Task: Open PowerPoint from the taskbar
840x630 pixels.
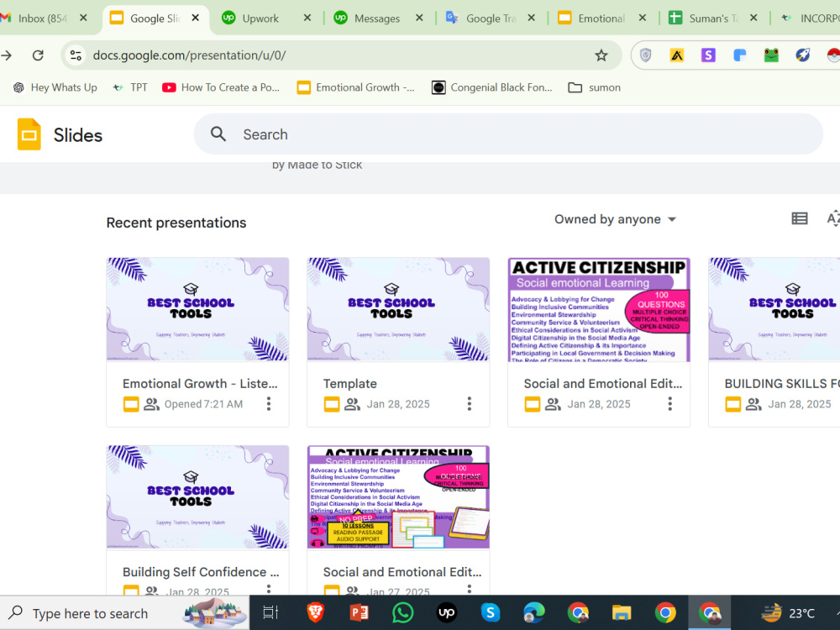Action: click(x=359, y=612)
